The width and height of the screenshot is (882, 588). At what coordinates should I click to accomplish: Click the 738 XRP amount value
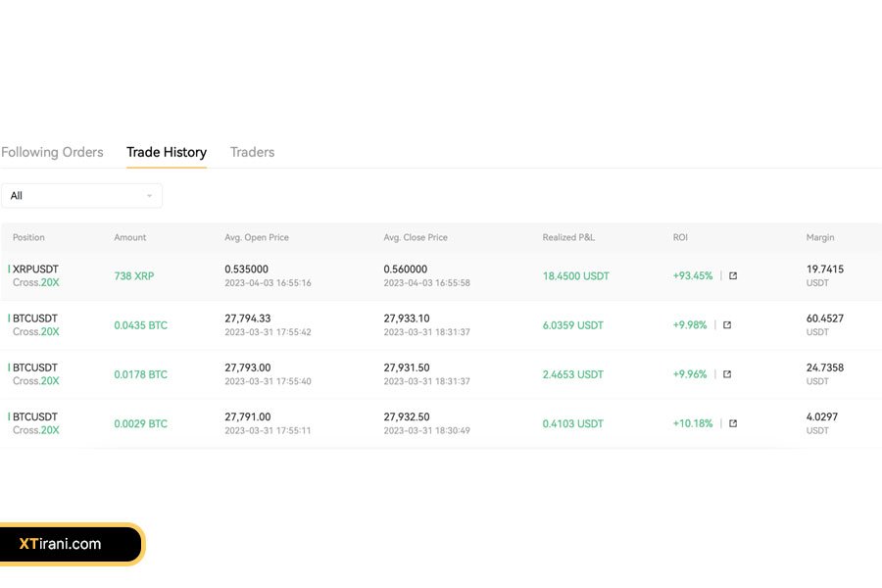tap(134, 276)
